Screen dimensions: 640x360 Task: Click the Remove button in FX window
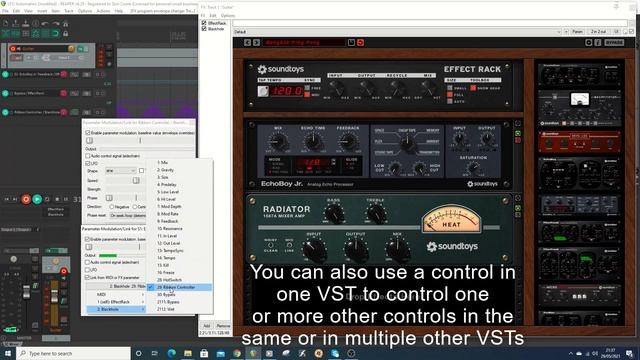click(x=223, y=326)
